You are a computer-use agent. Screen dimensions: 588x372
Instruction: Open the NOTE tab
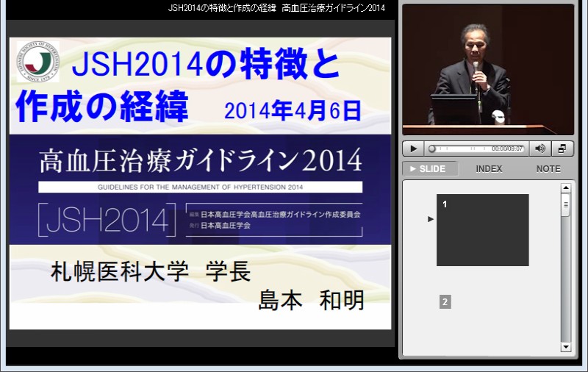pos(548,169)
